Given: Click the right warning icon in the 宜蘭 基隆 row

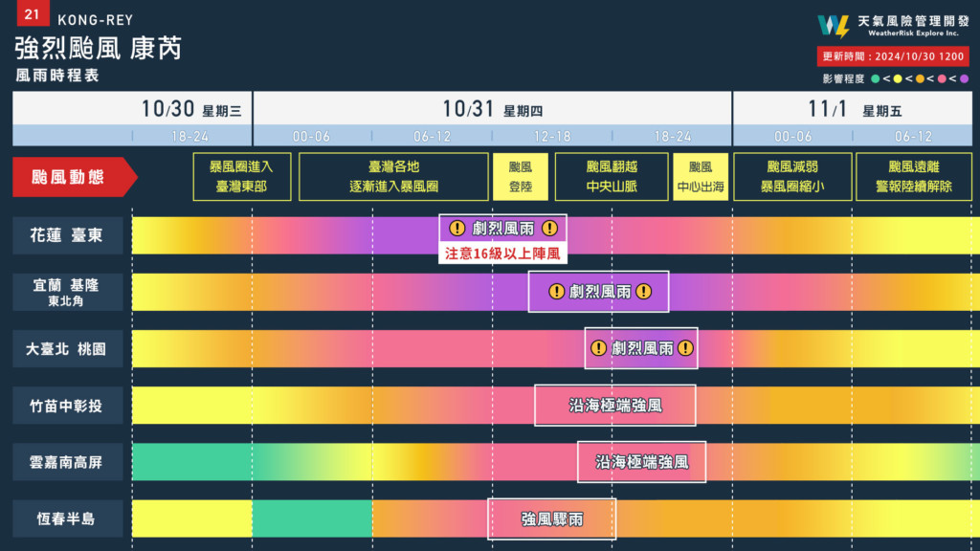Looking at the screenshot, I should [x=644, y=292].
